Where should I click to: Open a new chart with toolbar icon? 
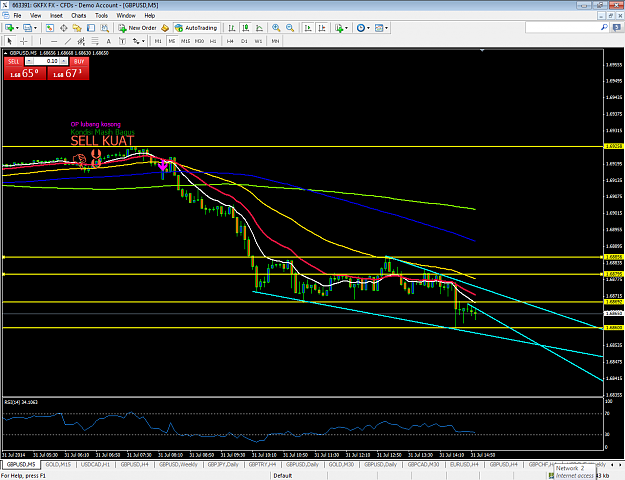pos(9,28)
